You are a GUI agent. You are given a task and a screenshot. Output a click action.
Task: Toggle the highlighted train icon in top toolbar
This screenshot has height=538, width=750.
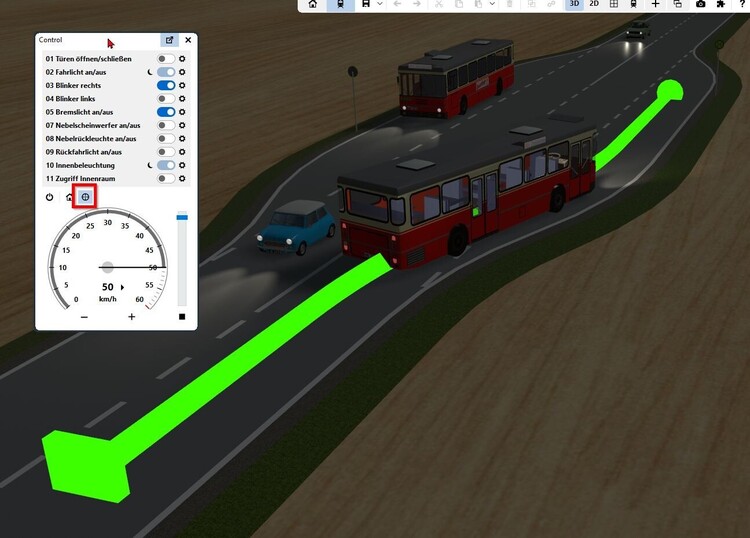[x=341, y=4]
